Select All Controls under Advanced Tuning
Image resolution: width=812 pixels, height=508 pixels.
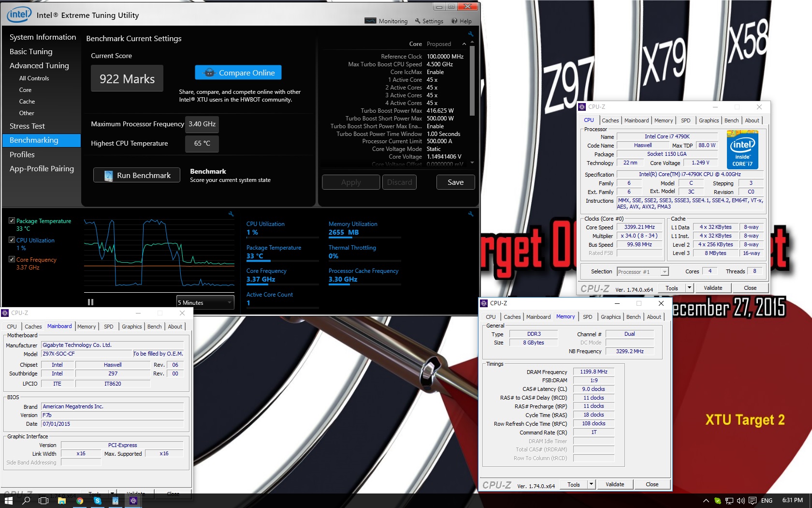point(34,78)
